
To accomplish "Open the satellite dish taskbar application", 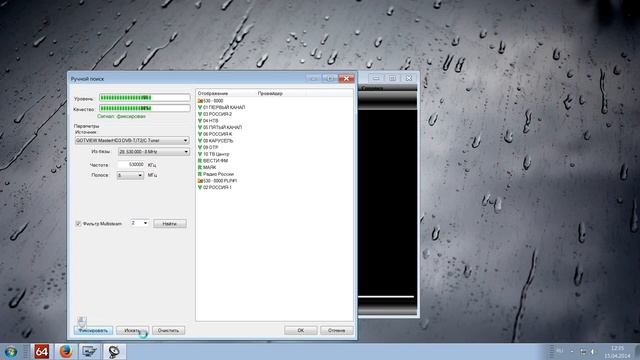I will [114, 351].
